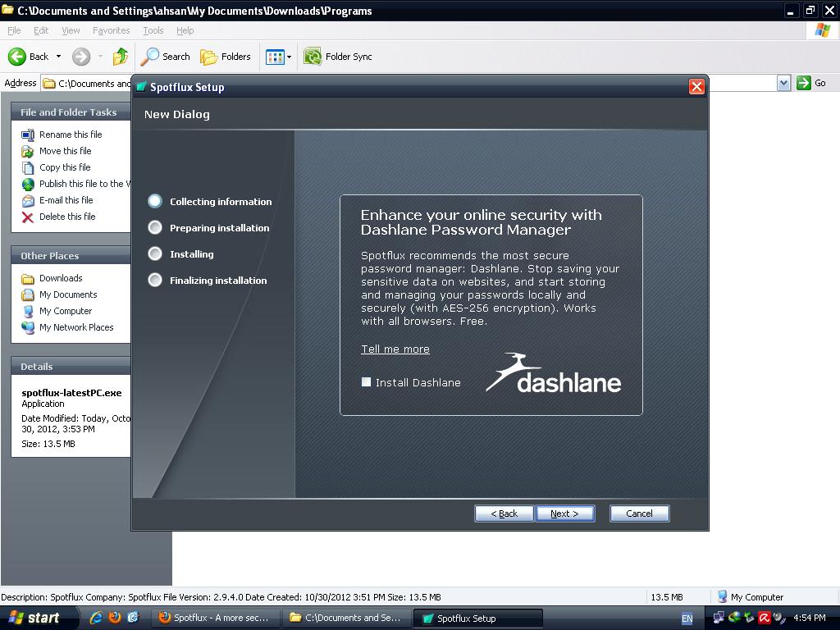This screenshot has height=630, width=840.
Task: Click E-mail this file task
Action: point(66,200)
